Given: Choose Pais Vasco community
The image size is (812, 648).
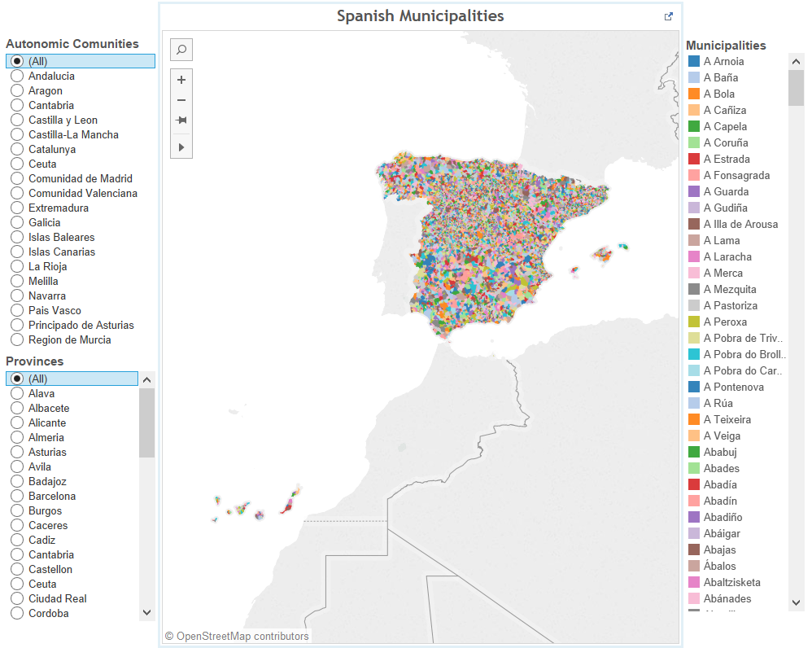Looking at the screenshot, I should [17, 310].
